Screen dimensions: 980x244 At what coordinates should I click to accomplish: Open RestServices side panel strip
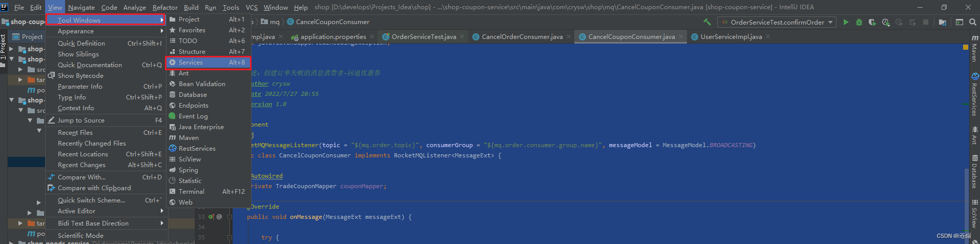point(974,95)
